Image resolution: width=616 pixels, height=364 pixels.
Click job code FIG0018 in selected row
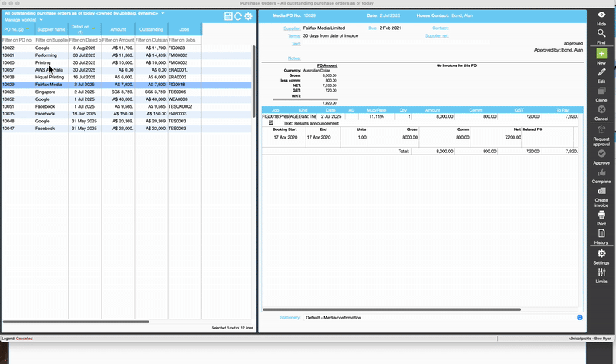(x=177, y=85)
